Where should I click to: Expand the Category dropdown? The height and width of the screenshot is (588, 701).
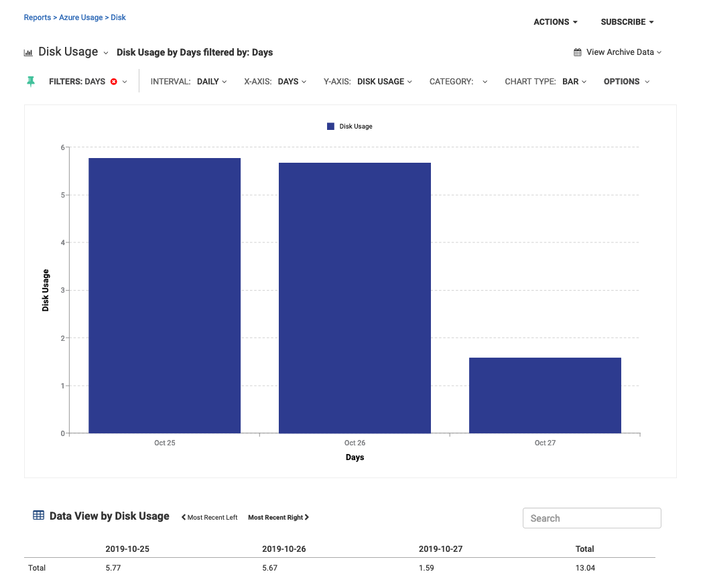(x=457, y=82)
